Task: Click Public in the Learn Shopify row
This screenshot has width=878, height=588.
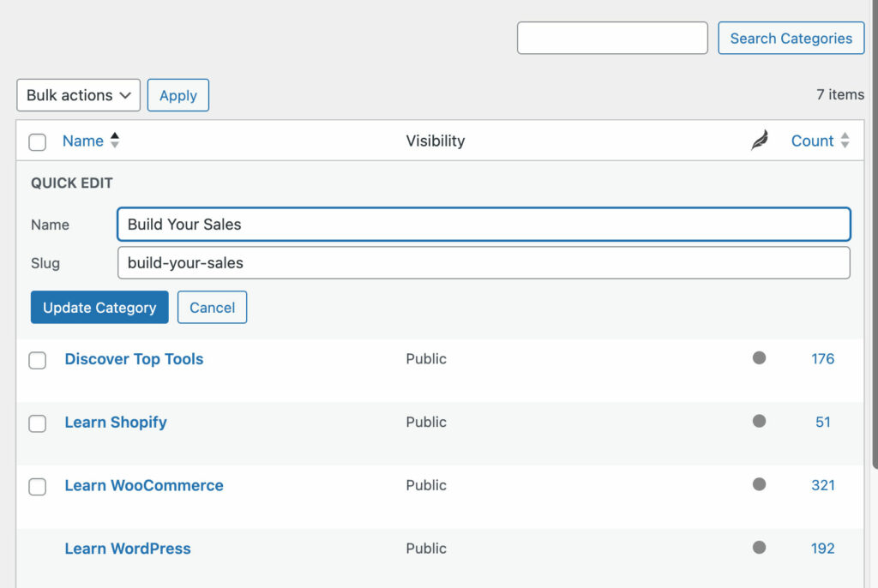Action: [x=426, y=422]
